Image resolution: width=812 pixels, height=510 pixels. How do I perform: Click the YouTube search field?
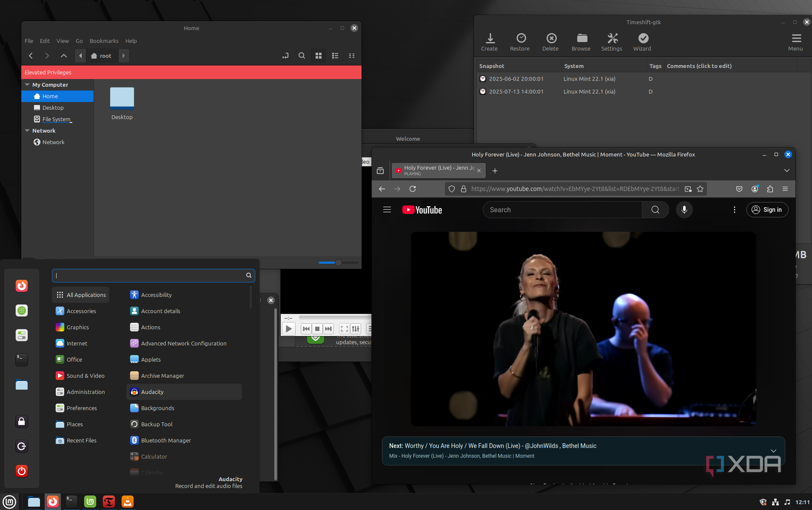tap(561, 209)
